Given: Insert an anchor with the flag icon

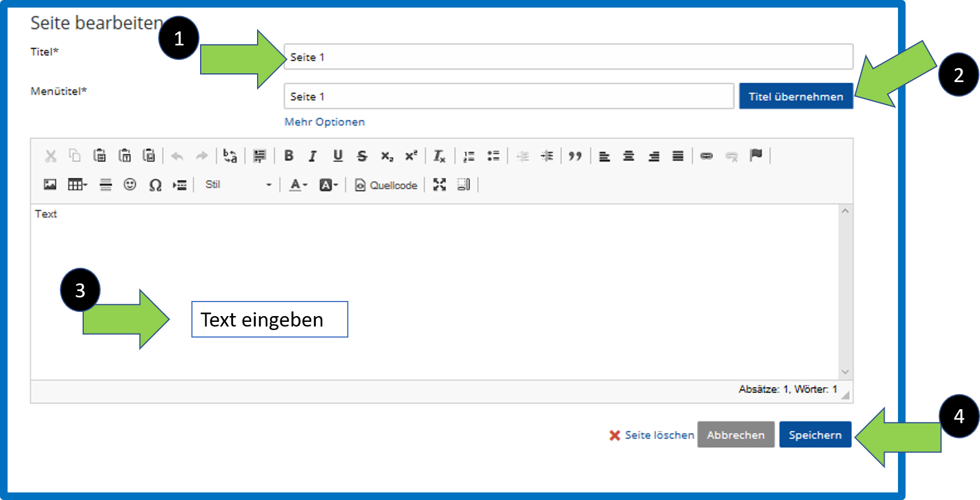Looking at the screenshot, I should point(756,155).
